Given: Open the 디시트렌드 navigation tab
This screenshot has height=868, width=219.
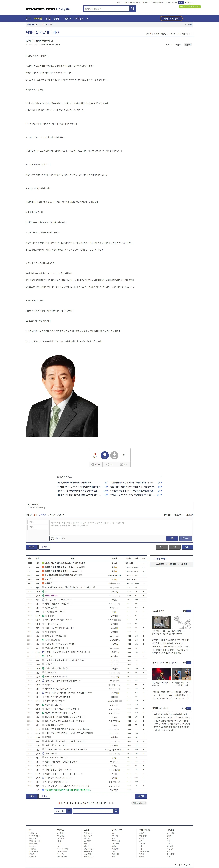Looking at the screenshot, I should [78, 19].
